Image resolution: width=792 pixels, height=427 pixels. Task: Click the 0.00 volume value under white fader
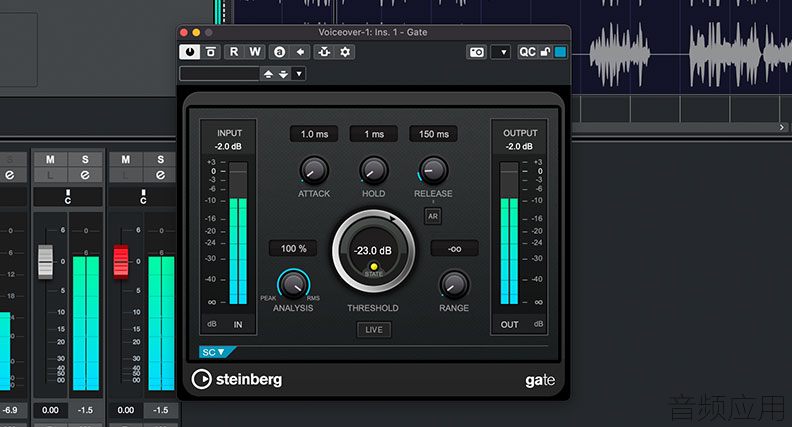(x=50, y=410)
